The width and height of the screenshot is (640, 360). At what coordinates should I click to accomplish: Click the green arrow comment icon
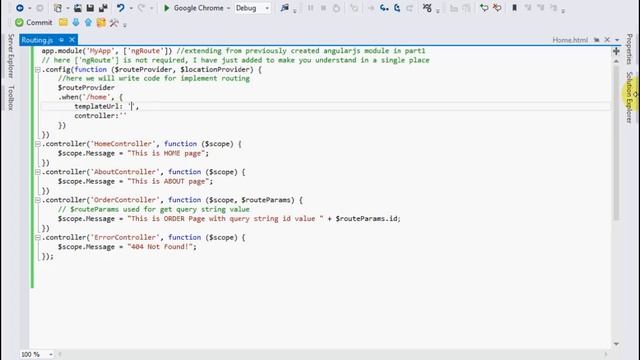click(x=484, y=8)
